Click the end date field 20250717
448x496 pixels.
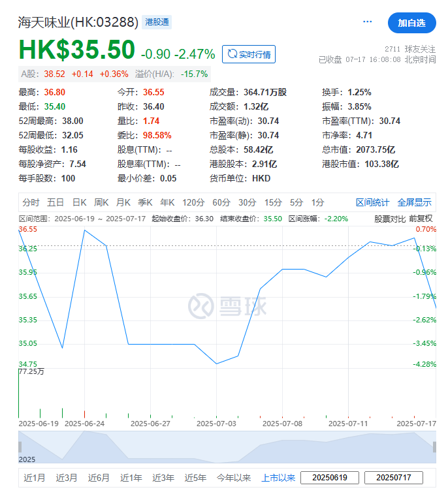click(394, 478)
